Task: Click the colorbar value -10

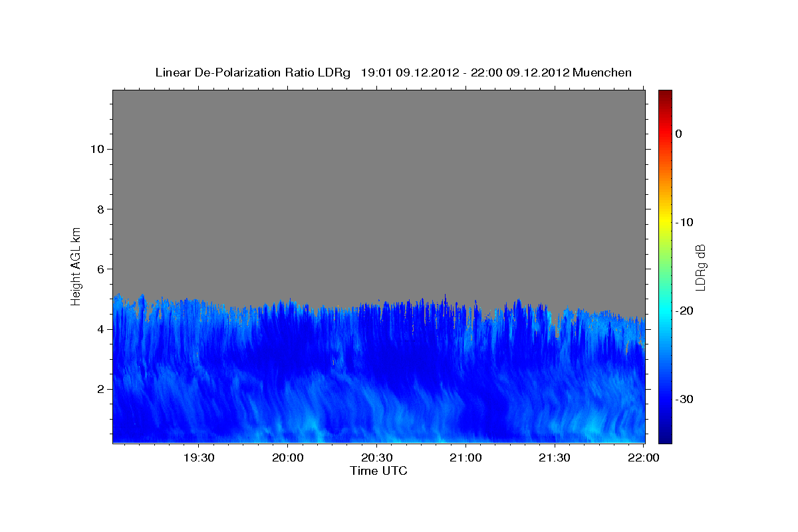Action: [x=684, y=222]
